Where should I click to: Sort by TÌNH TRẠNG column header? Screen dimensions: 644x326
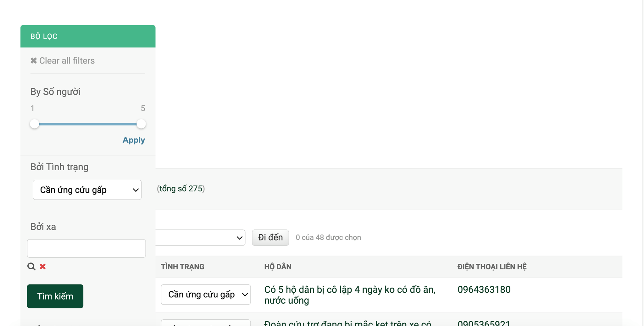click(x=183, y=267)
